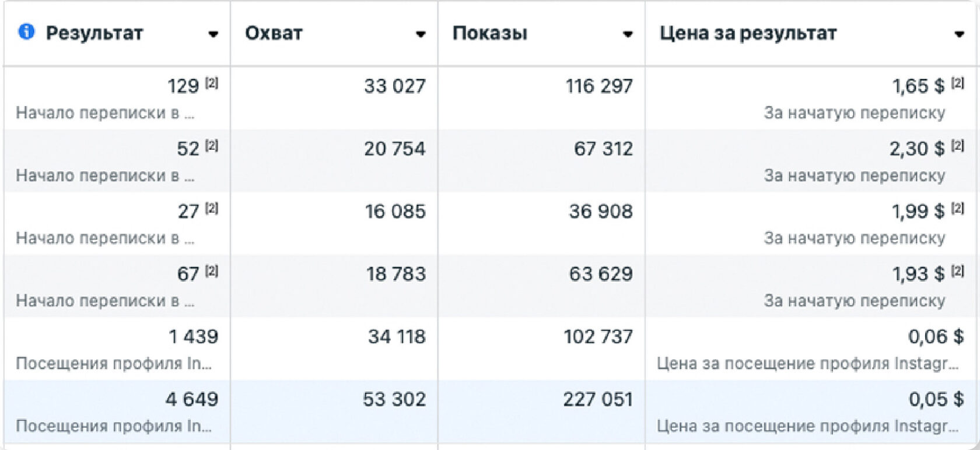
Task: Click the blue info icon beside Результат
Action: tap(26, 31)
